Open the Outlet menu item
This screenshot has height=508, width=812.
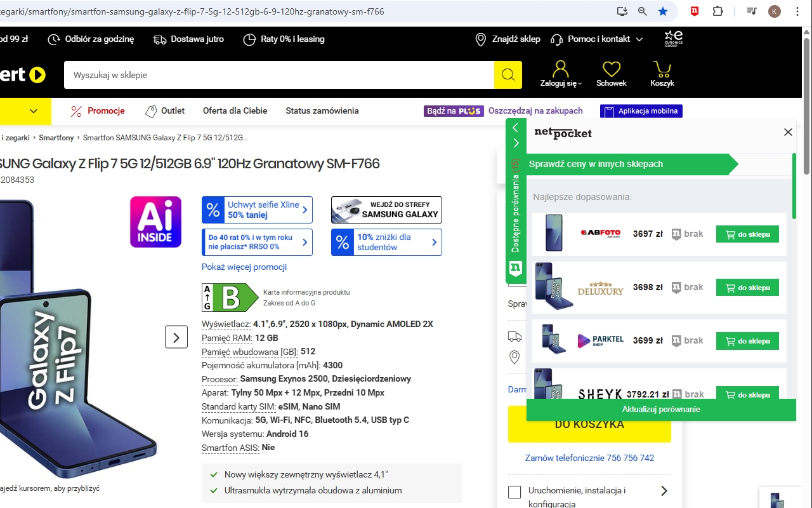(165, 111)
